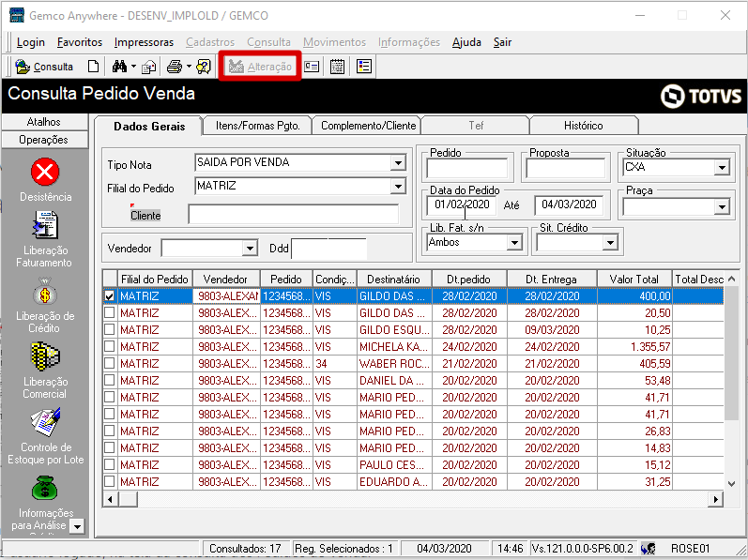Click the envelope document icon in toolbar
The width and height of the screenshot is (748, 560).
(x=149, y=67)
